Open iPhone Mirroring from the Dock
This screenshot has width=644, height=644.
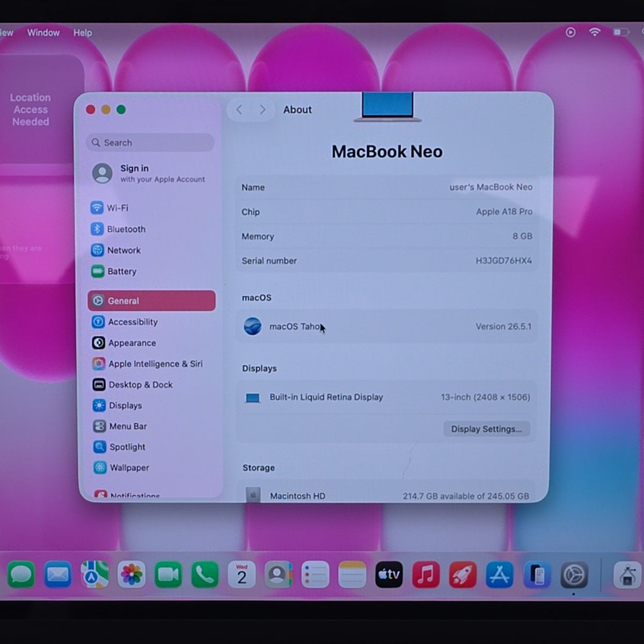coord(537,575)
